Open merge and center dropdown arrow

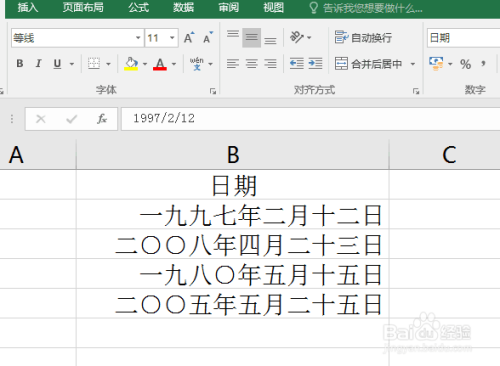[413, 64]
